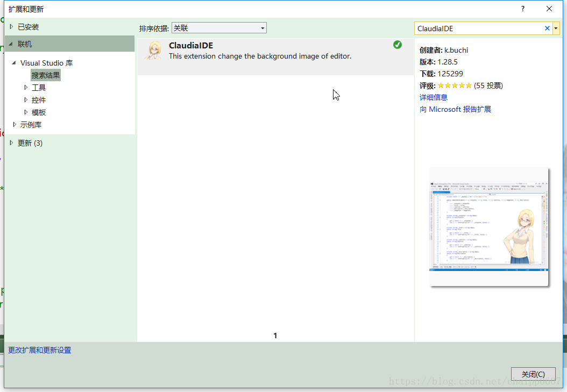Expand the 示例库 tree node
Screen dimensions: 567x392
click(x=15, y=125)
